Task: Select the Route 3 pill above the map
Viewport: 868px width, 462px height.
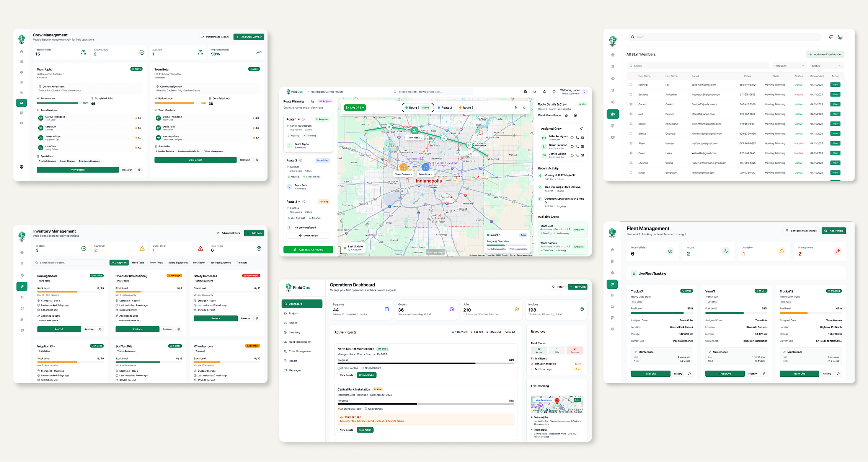Action: click(466, 107)
